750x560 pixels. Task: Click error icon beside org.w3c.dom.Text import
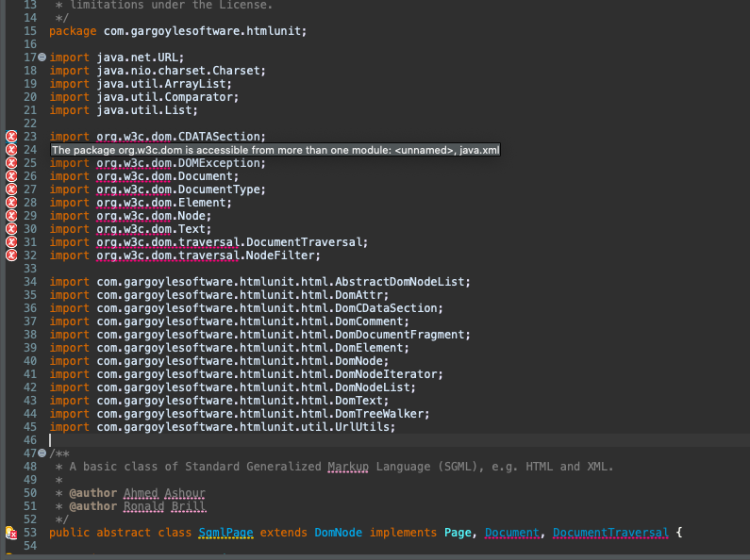point(11,229)
